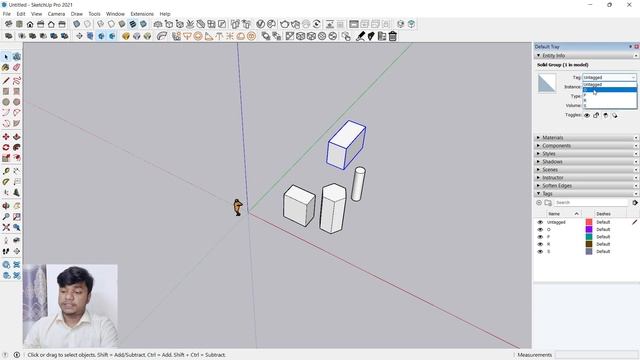Click the Entity Info material thumbnail

point(547,83)
